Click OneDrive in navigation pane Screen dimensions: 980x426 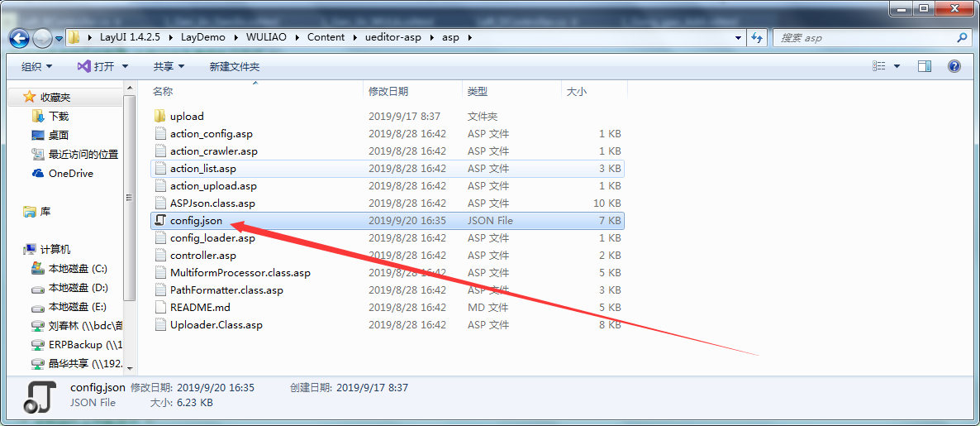[x=70, y=174]
